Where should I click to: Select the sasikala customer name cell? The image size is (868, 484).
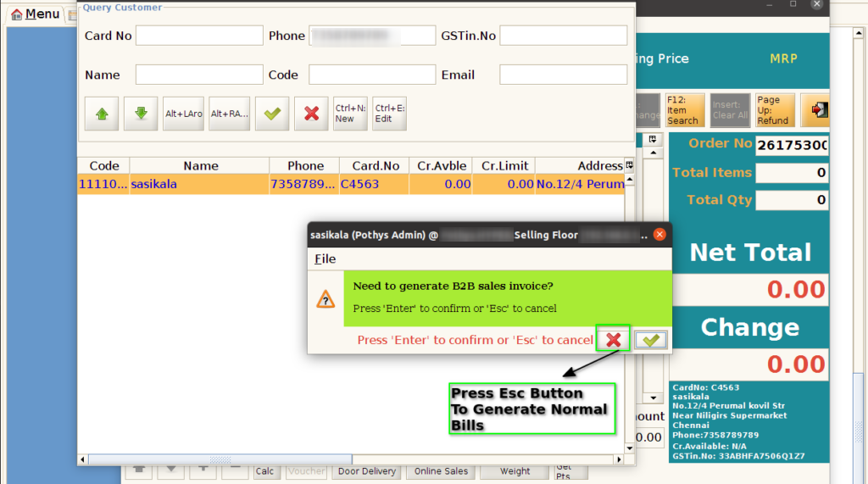[200, 184]
